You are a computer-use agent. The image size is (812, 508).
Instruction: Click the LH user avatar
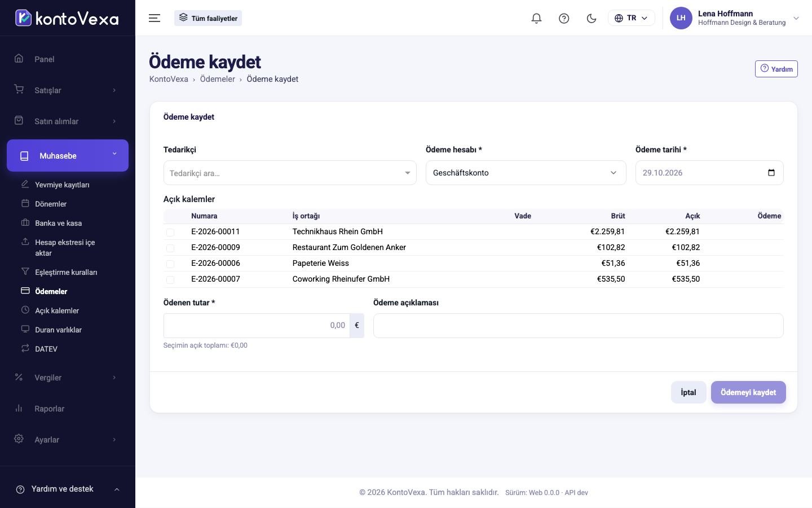tap(681, 18)
